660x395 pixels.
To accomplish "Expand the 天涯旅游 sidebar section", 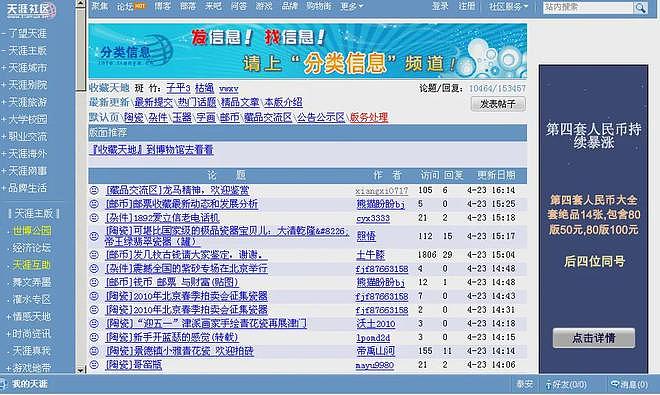I will click(3, 102).
